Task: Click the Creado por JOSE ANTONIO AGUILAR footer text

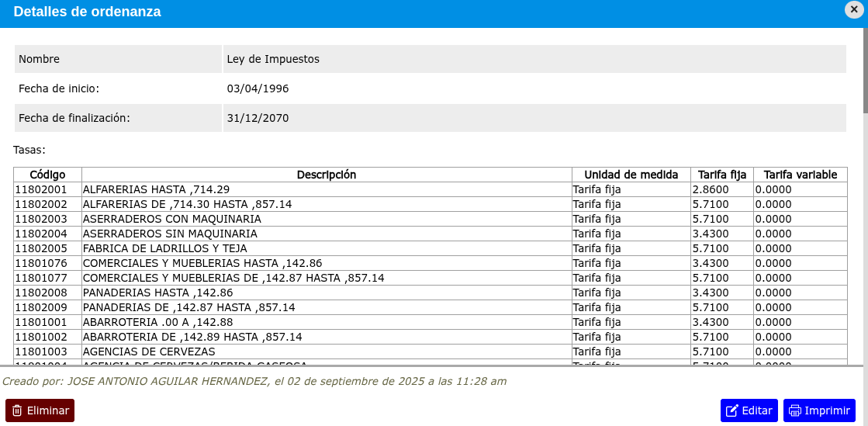Action: (x=254, y=381)
